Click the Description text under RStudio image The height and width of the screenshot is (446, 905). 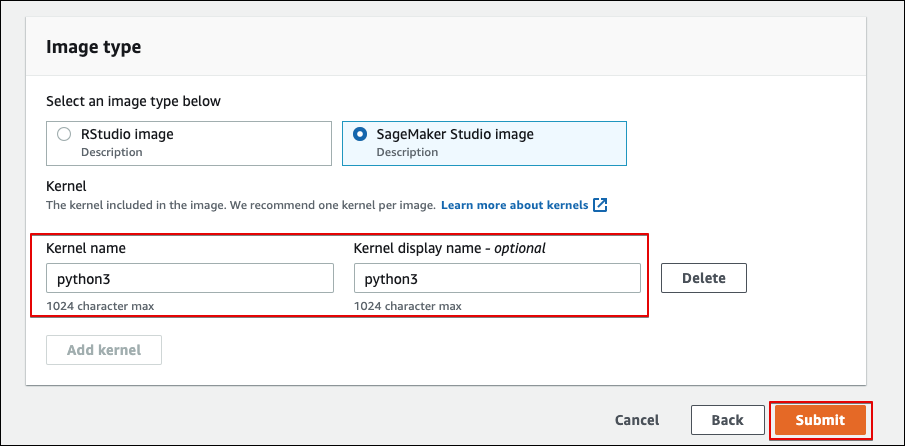[111, 152]
